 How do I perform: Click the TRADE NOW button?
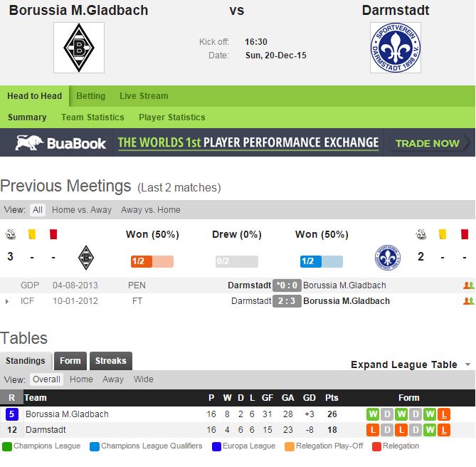click(x=428, y=143)
